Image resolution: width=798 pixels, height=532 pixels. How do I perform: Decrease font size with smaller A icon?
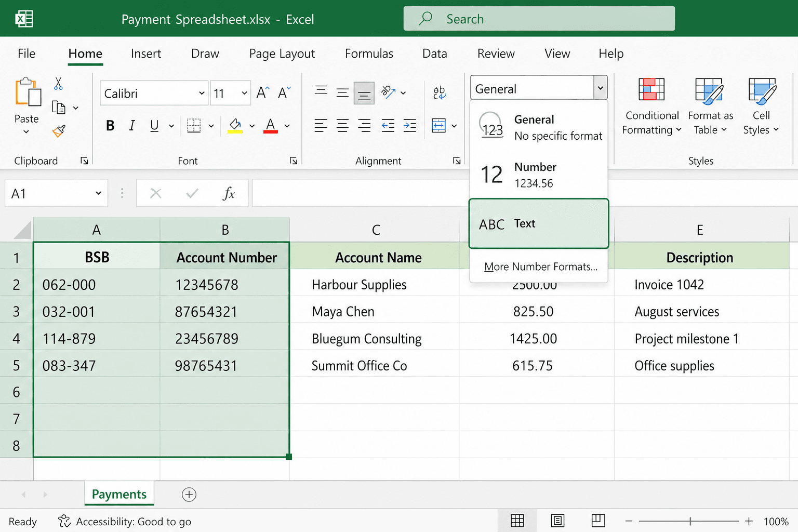[285, 93]
